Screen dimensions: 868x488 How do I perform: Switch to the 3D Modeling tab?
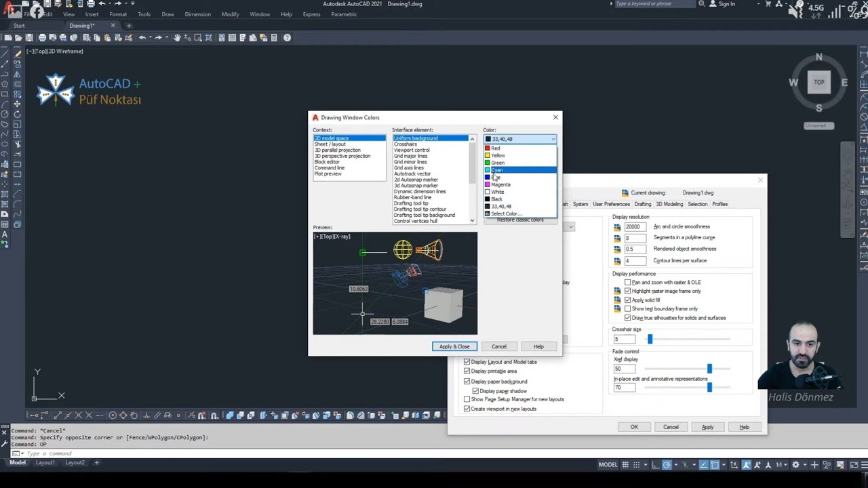point(669,204)
